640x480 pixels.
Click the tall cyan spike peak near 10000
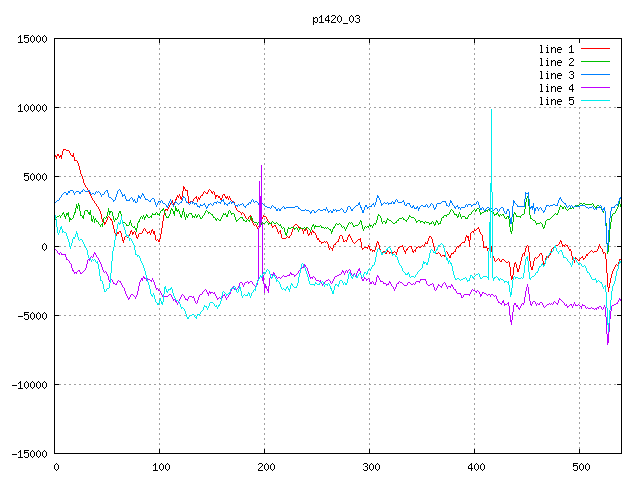click(491, 110)
